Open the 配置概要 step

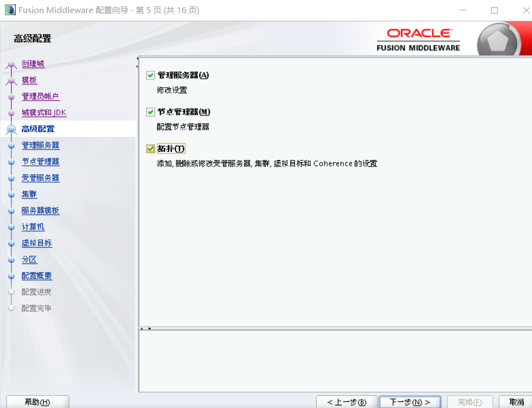(x=36, y=276)
